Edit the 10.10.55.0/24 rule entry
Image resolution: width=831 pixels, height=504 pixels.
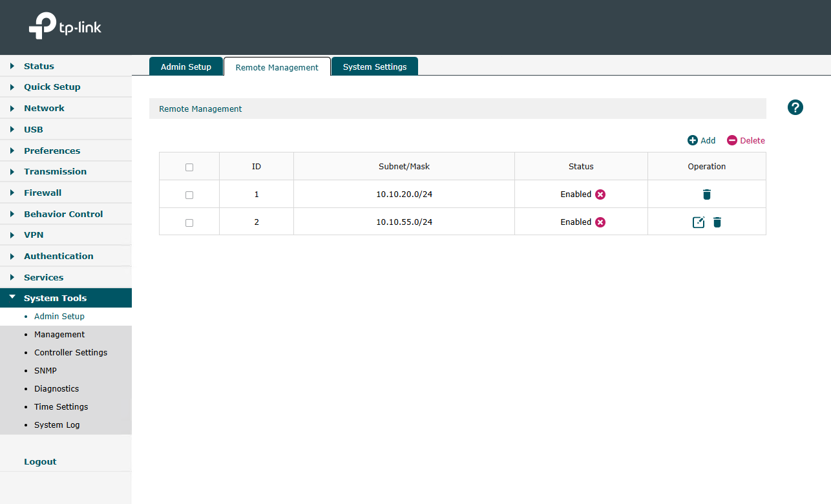[698, 222]
